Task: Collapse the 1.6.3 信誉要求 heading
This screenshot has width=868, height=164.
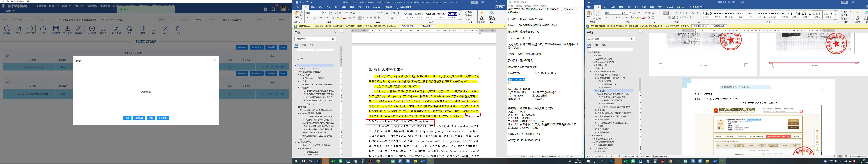Action: [x=593, y=91]
